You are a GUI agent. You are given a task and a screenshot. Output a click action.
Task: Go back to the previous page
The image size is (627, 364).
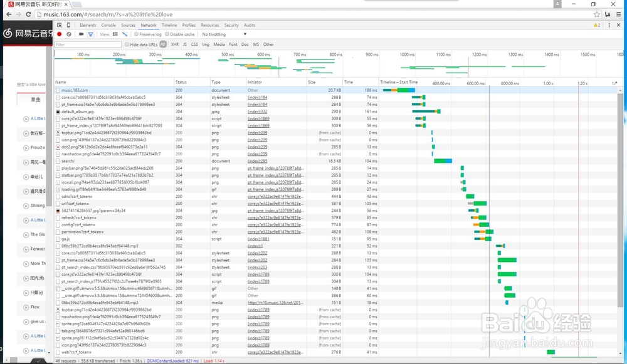(9, 14)
